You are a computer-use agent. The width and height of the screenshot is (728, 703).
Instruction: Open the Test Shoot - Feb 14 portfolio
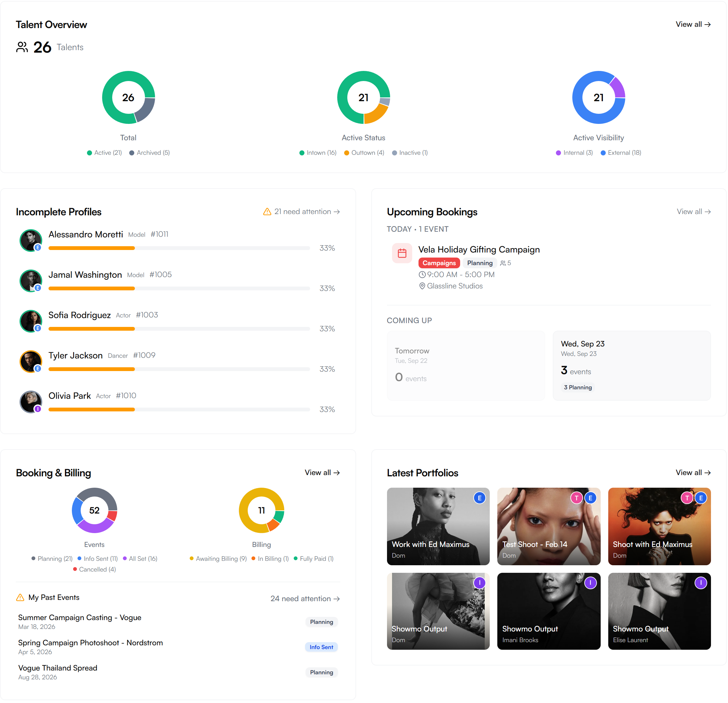coord(549,526)
